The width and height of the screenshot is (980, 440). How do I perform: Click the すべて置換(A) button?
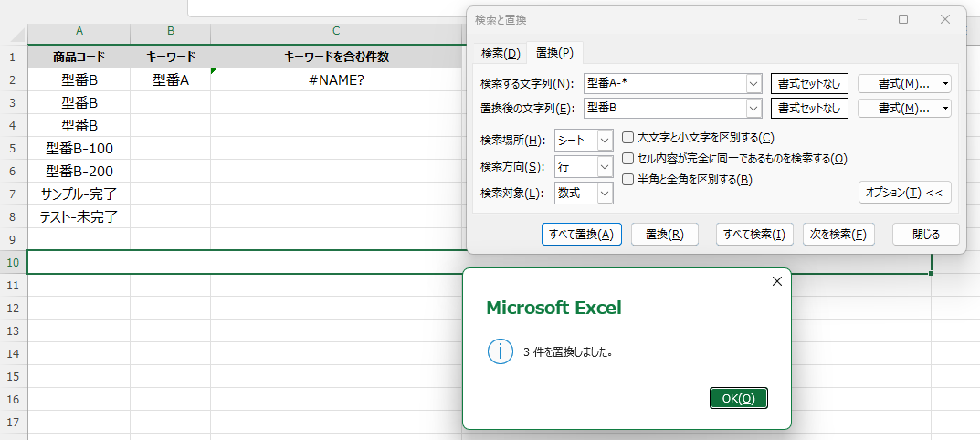(581, 235)
